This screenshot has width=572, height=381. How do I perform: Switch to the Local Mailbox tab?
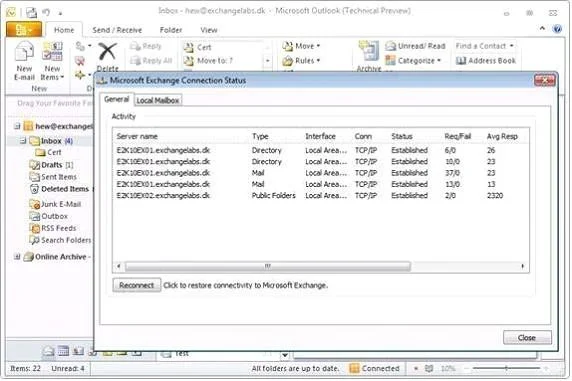(x=158, y=100)
